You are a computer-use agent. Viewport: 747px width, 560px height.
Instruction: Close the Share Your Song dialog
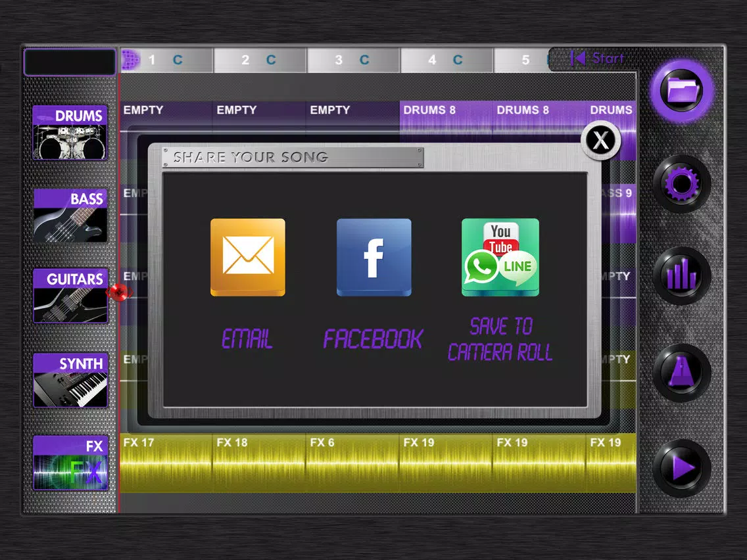point(600,141)
